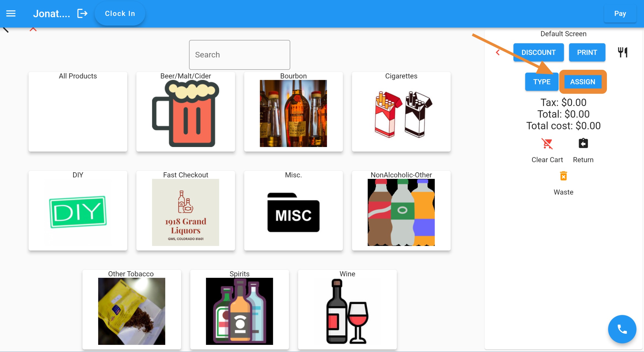Click the black back arrow below header
The height and width of the screenshot is (352, 644).
6,30
